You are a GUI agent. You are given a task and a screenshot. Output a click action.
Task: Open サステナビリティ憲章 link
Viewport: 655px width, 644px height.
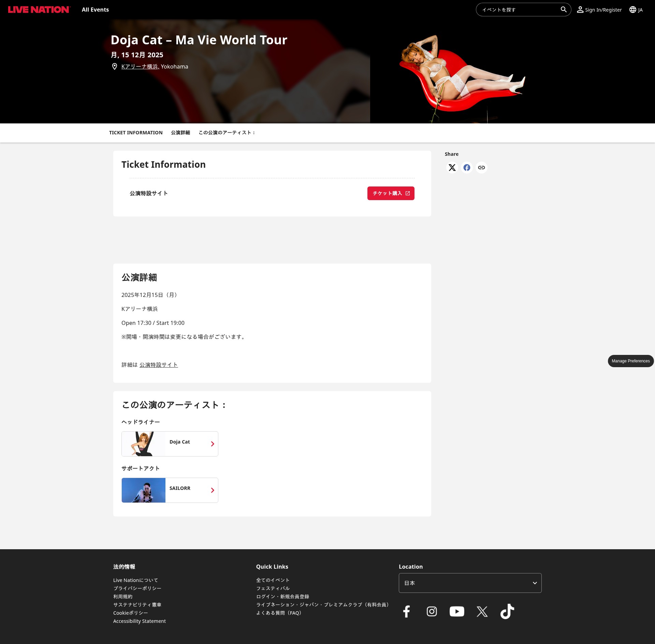137,605
